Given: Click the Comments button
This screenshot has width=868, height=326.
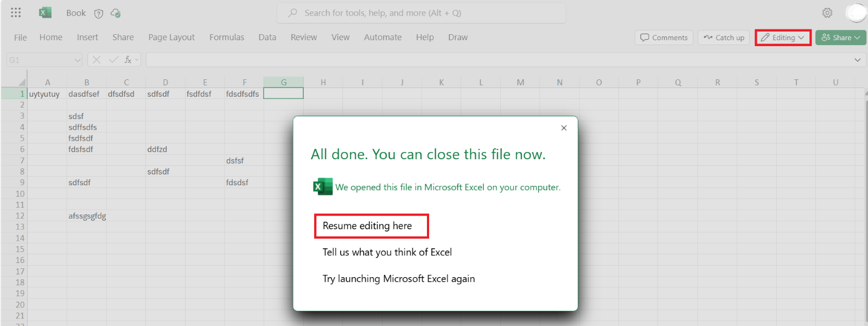Looking at the screenshot, I should coord(664,37).
